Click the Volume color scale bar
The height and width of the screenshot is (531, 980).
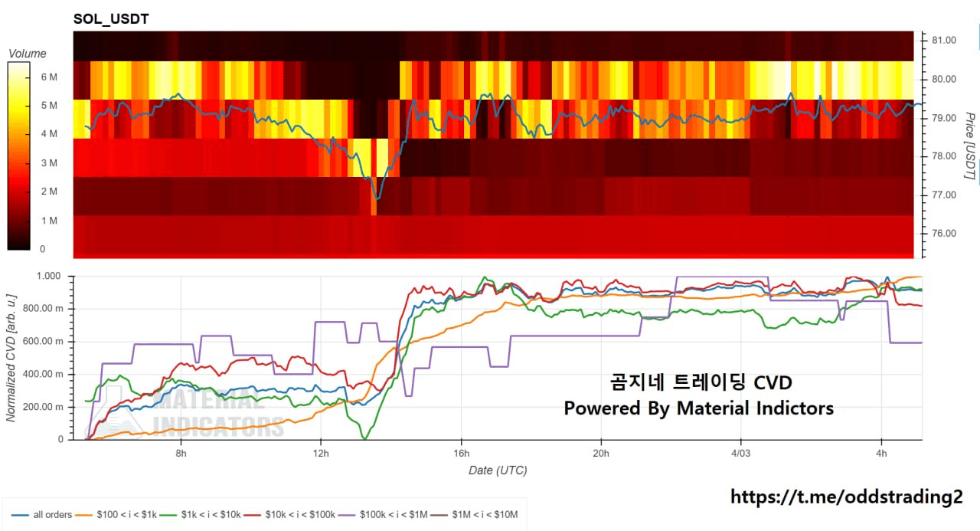click(18, 156)
